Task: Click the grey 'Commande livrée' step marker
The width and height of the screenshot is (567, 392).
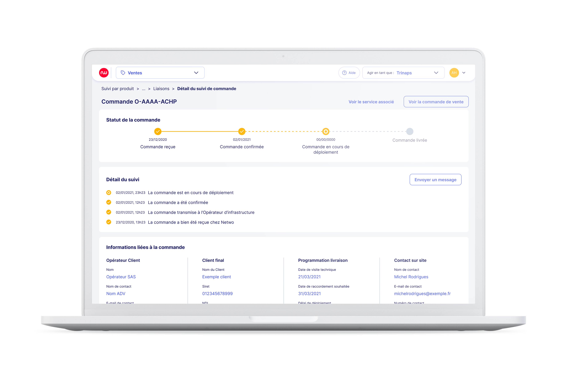Action: click(410, 131)
